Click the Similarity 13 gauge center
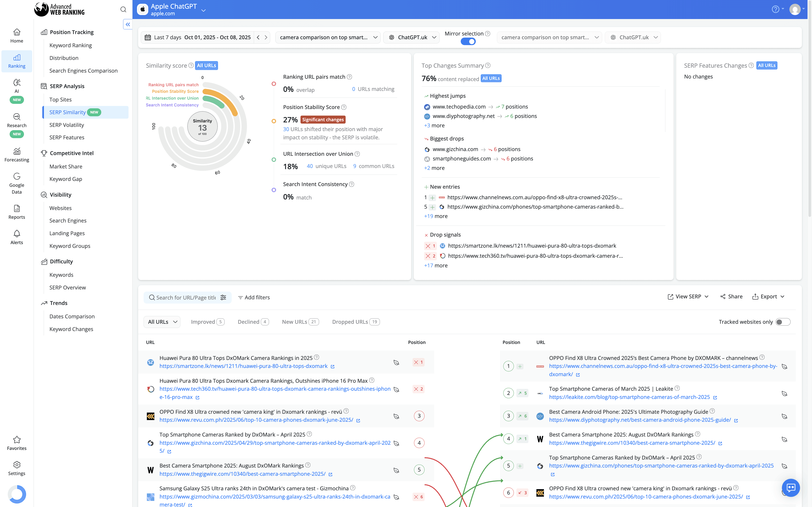The height and width of the screenshot is (507, 812). [202, 127]
